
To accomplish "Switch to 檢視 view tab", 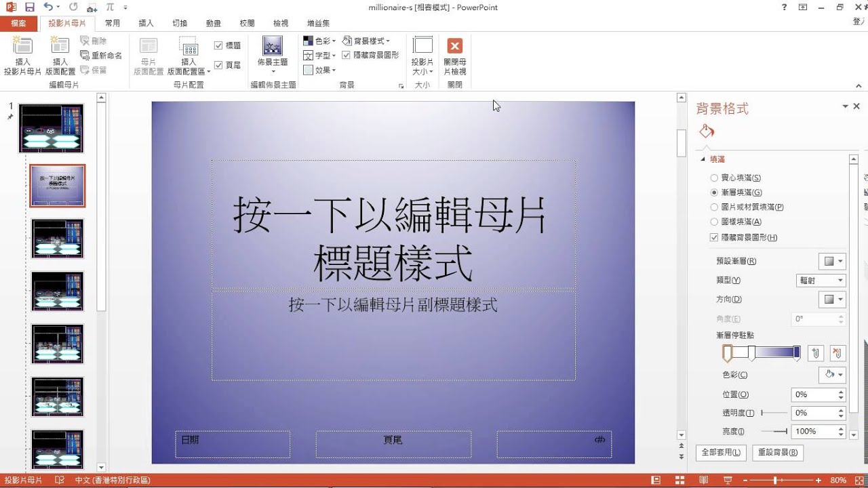I will point(281,23).
